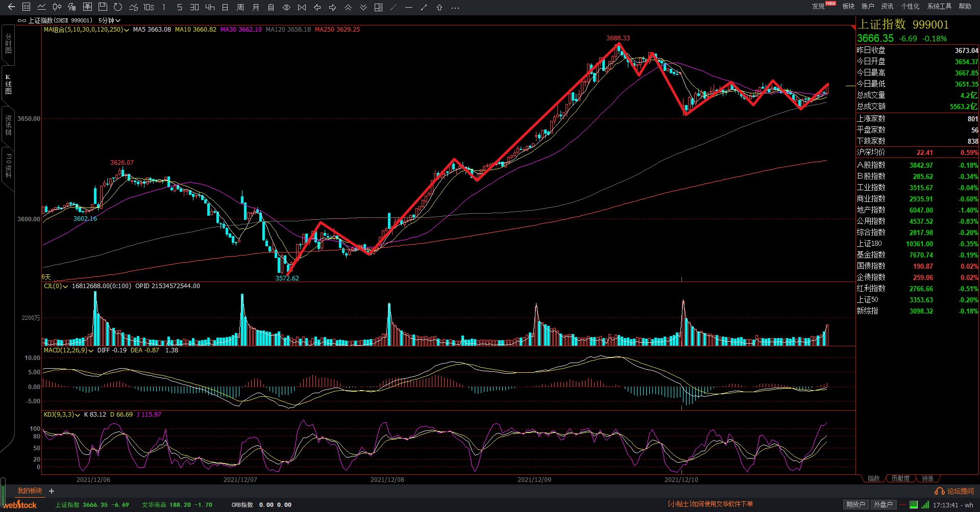This screenshot has height=512, width=980.
Task: Open the more options ellipsis icon
Action: (455, 7)
